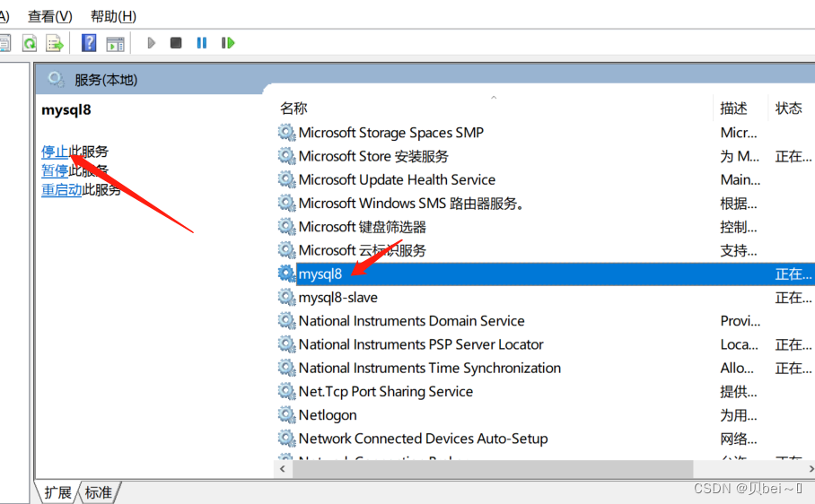Viewport: 815px width, 504px height.
Task: Click the 'Allo...' description cell
Action: pyautogui.click(x=737, y=368)
